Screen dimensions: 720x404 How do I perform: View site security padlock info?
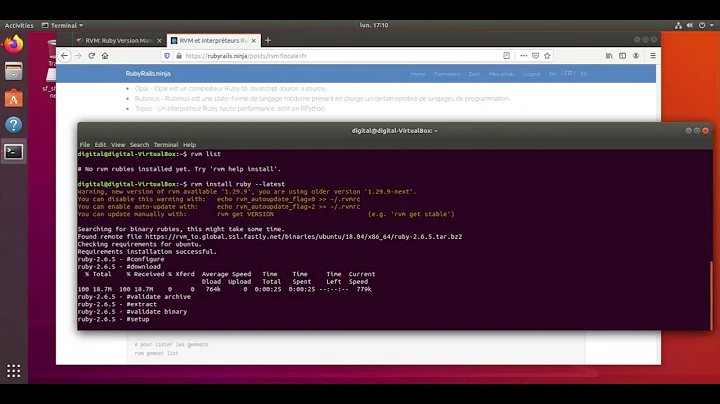[x=179, y=56]
